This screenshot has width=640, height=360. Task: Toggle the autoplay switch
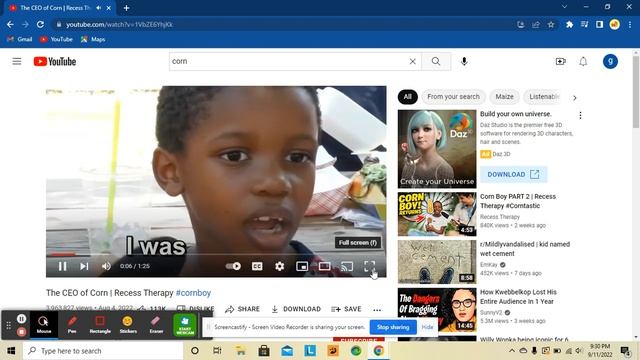[x=233, y=266]
